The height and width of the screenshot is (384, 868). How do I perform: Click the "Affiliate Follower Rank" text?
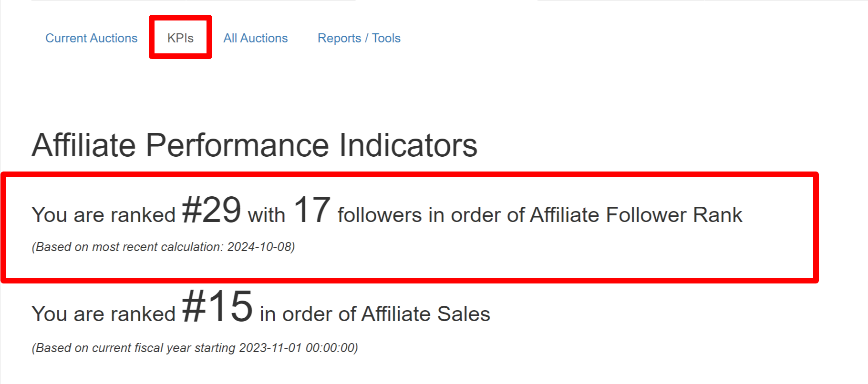tap(636, 215)
